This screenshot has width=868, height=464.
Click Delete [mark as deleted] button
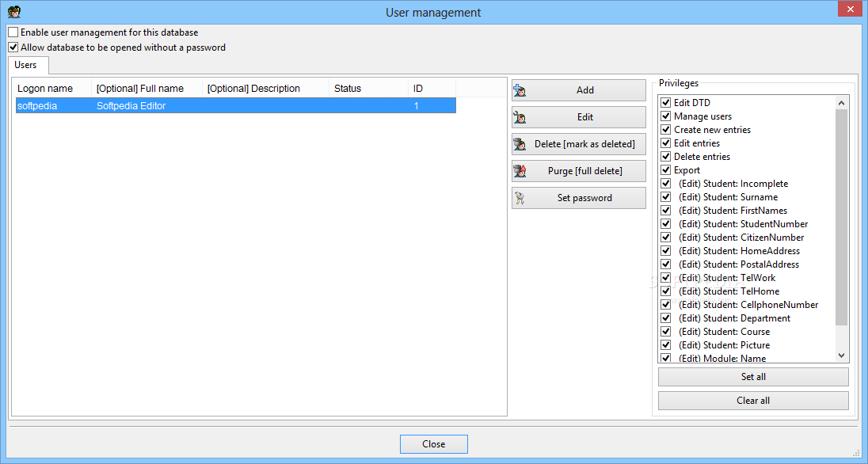[578, 144]
